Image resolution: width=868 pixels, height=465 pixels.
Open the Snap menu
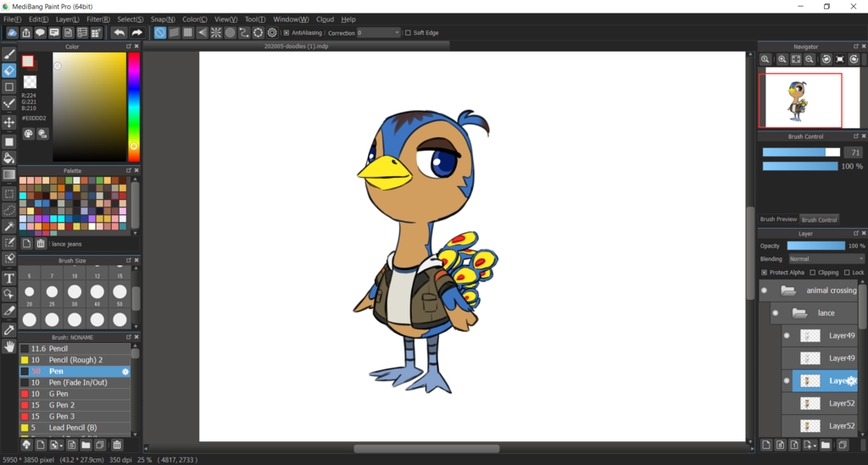[163, 19]
